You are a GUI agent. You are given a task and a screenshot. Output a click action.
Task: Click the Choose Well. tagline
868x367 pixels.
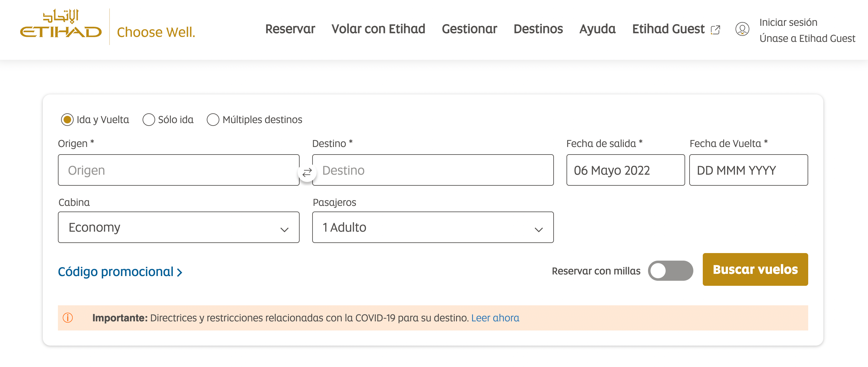point(156,32)
